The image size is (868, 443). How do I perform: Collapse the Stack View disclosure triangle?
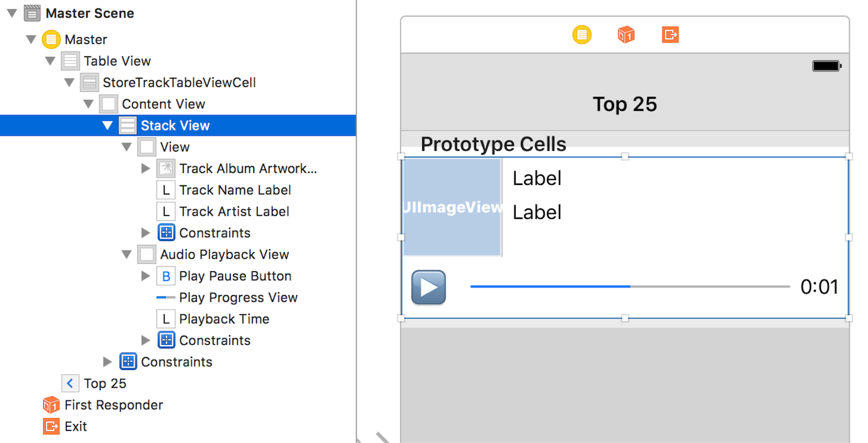tap(107, 125)
